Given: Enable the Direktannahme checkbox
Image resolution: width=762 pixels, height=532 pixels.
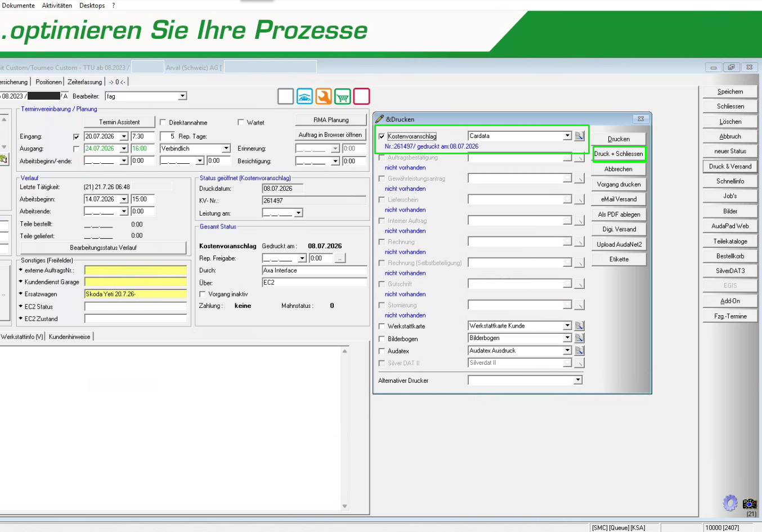Looking at the screenshot, I should [x=163, y=122].
